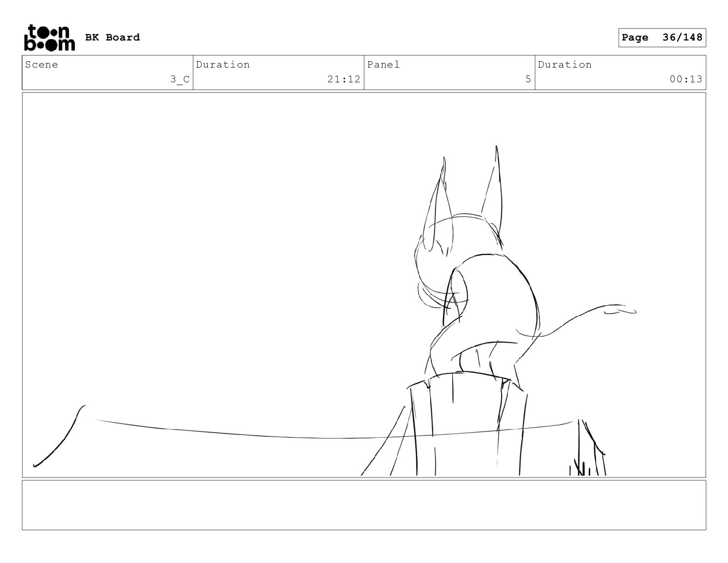
Task: Select the 'BK Board' title text
Action: click(113, 37)
